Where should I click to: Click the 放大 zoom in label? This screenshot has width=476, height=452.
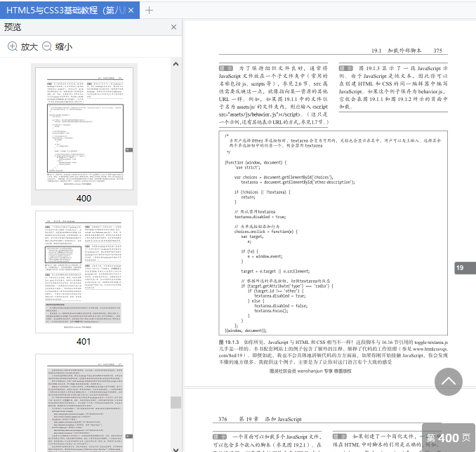(29, 46)
